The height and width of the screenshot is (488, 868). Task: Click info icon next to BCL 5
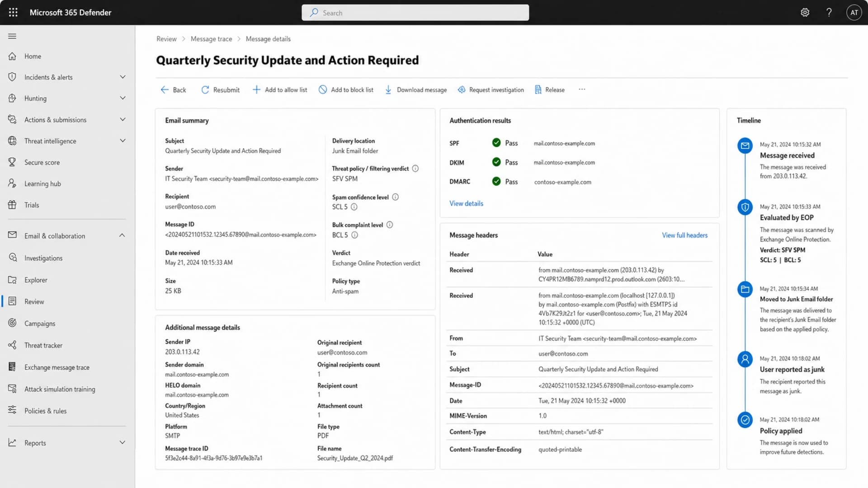click(354, 235)
